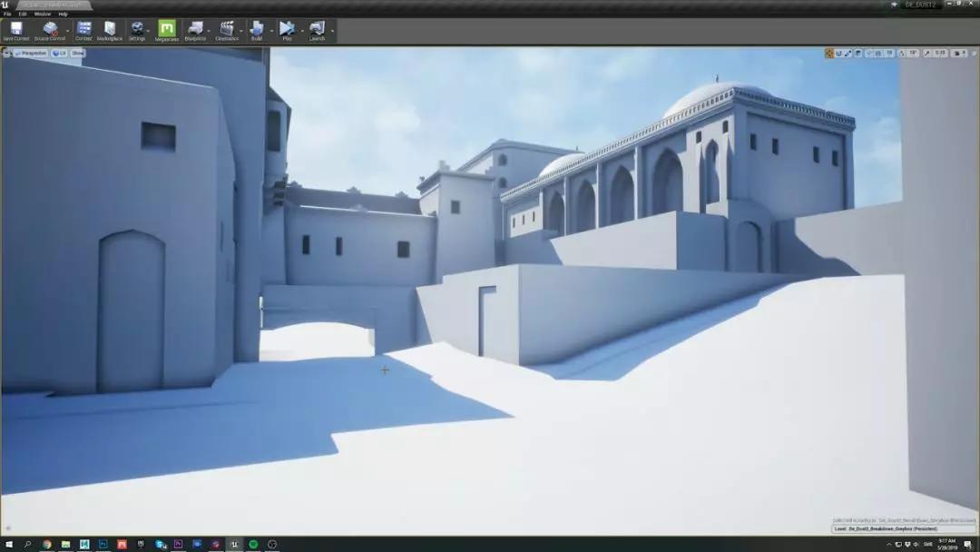Open the Window menu
Image resolution: width=980 pixels, height=552 pixels.
(x=42, y=14)
